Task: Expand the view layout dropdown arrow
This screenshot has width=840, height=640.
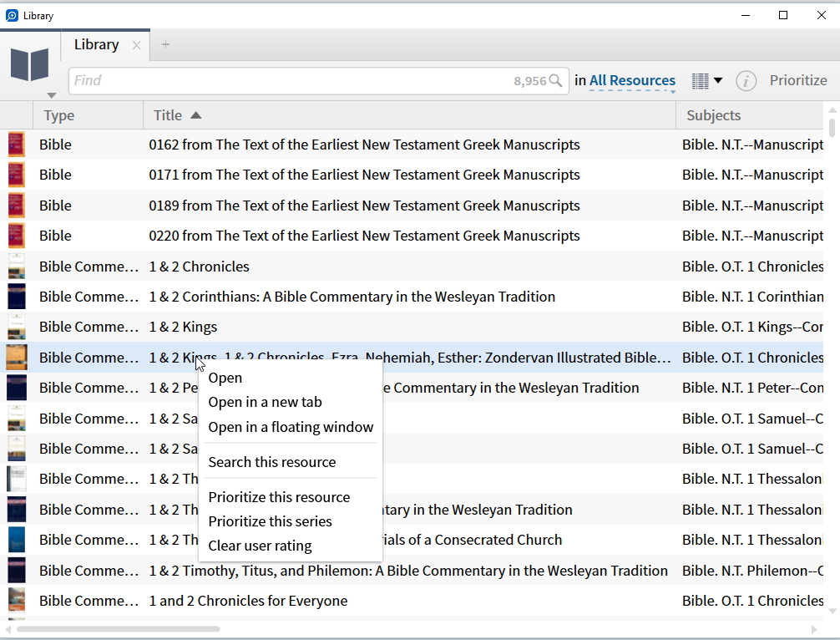Action: coord(718,81)
